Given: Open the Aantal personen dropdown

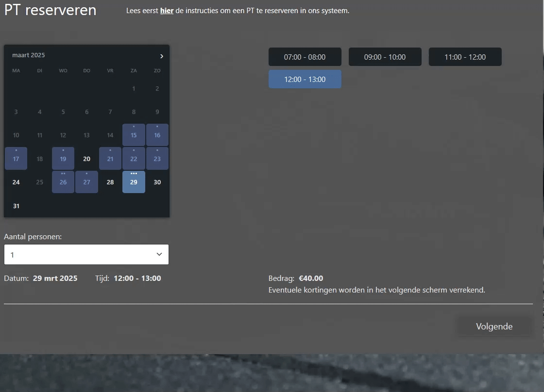Looking at the screenshot, I should [86, 255].
